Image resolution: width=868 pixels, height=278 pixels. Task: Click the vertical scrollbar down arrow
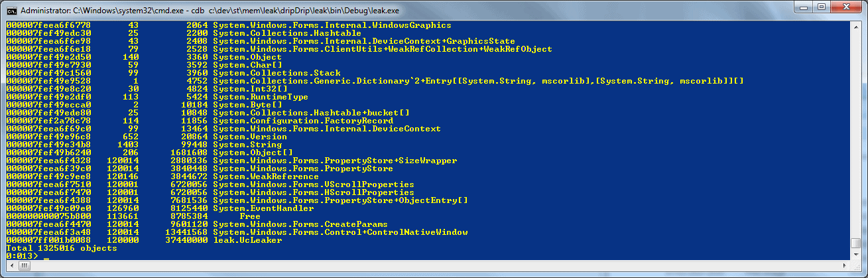tap(855, 254)
